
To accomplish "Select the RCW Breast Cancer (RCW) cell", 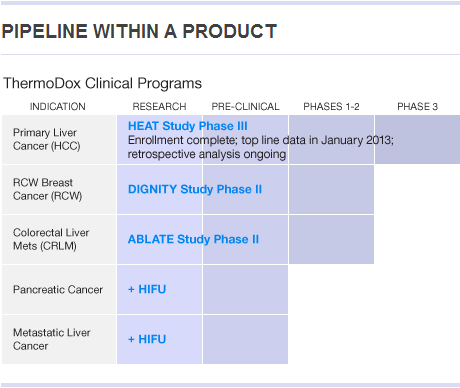I will click(x=59, y=189).
